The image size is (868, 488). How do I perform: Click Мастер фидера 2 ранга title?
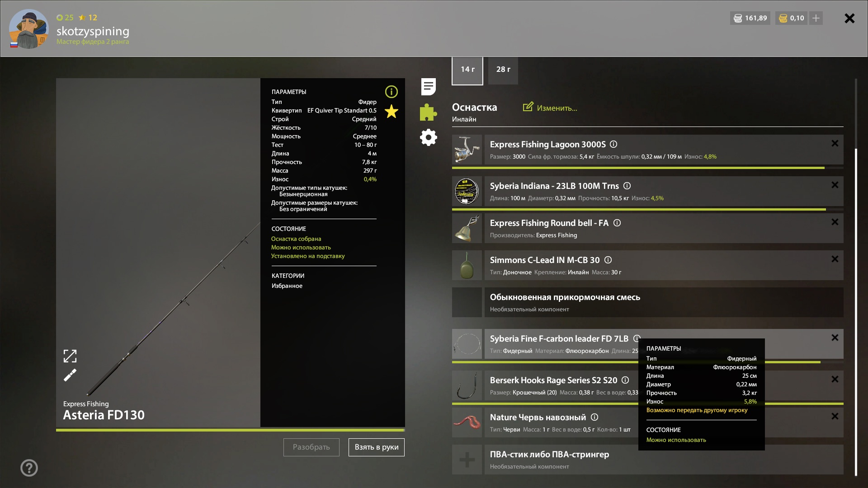[x=93, y=42]
